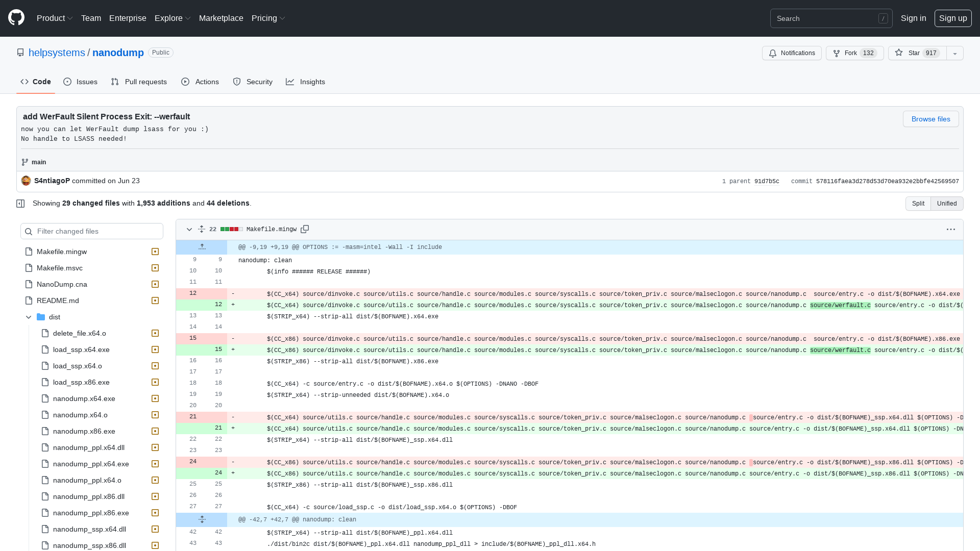This screenshot has height=551, width=980.
Task: Open the S4ntiagoP committer link
Action: 52,181
